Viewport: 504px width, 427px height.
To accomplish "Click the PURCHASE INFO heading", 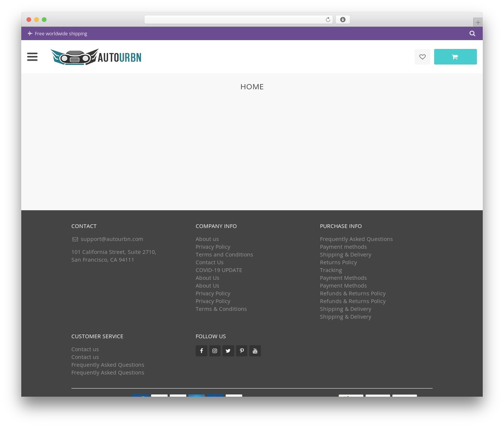I will coord(341,226).
